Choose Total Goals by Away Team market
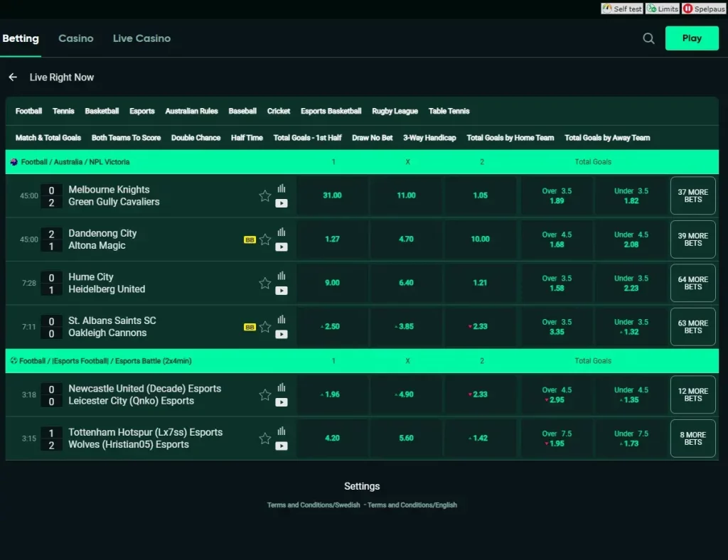This screenshot has width=728, height=560. point(607,138)
